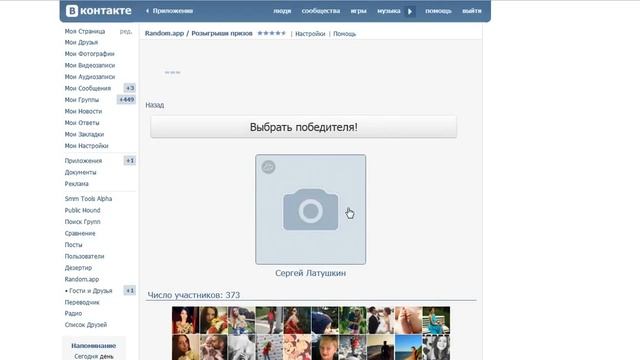
Task: Open Переводчик app link
Action: click(82, 302)
